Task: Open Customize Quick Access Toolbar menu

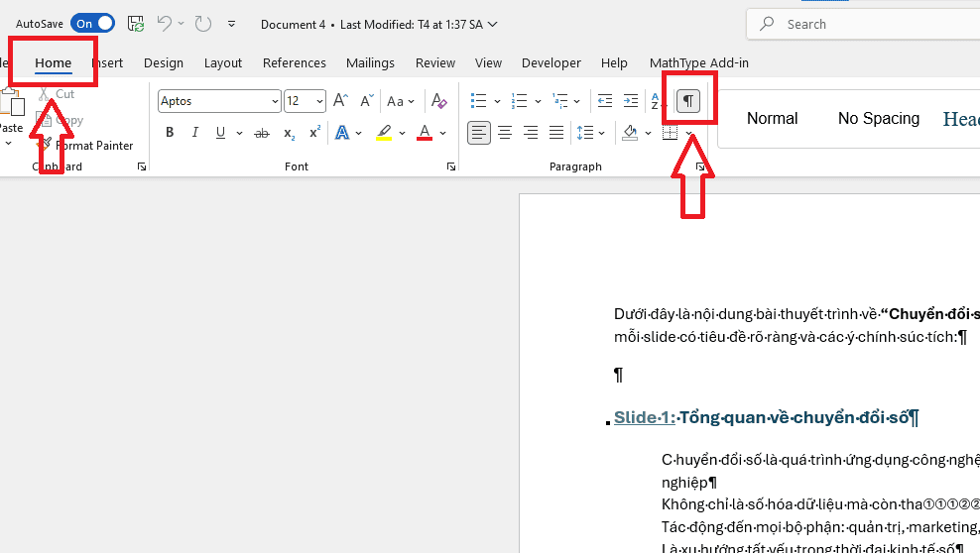Action: point(231,25)
